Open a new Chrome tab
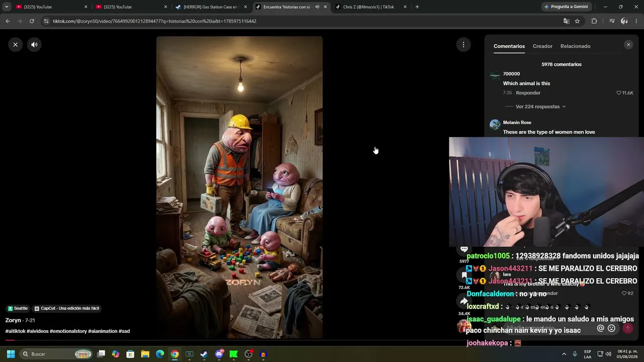This screenshot has width=644, height=362. point(417,7)
